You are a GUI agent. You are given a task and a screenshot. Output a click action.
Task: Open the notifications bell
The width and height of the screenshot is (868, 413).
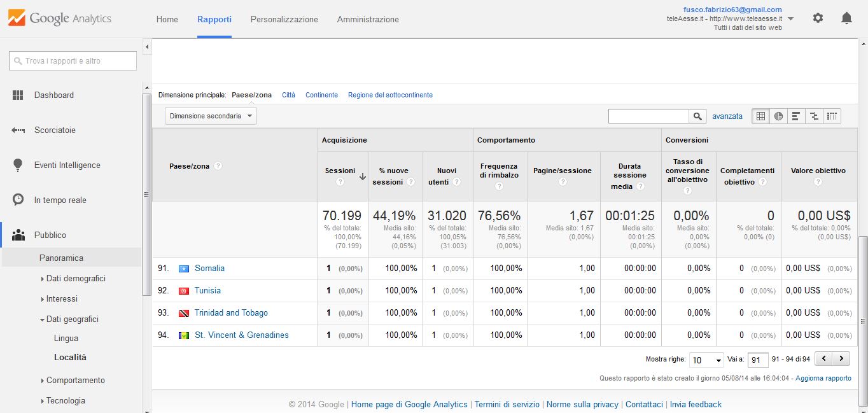(x=846, y=18)
